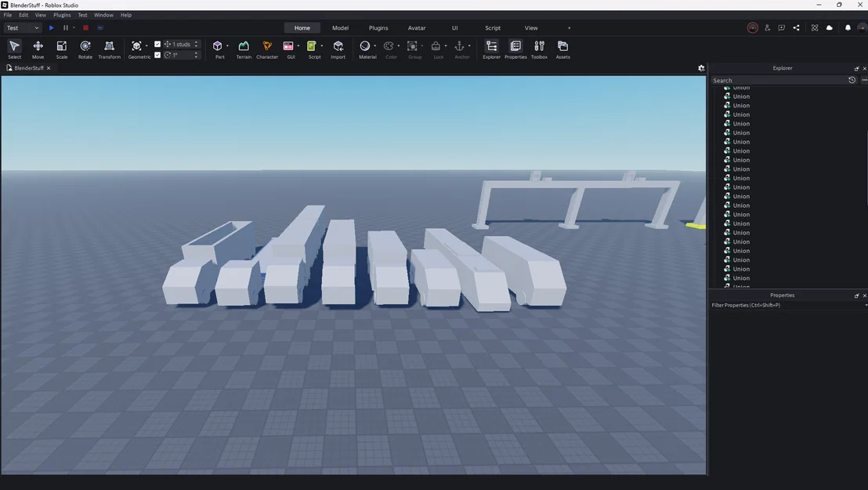868x490 pixels.
Task: Click the Group tool icon
Action: [412, 46]
